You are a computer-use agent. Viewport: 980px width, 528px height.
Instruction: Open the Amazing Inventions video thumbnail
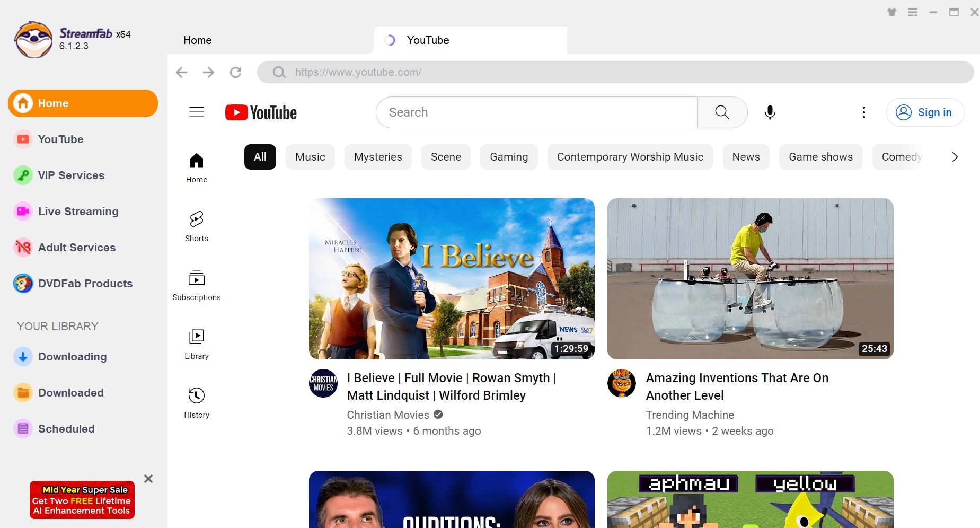click(750, 279)
